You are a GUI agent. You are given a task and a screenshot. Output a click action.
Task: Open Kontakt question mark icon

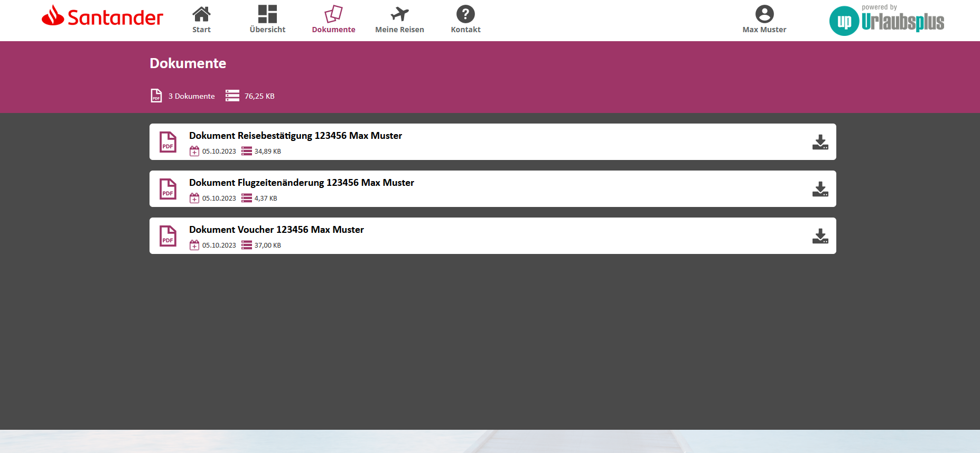point(465,14)
